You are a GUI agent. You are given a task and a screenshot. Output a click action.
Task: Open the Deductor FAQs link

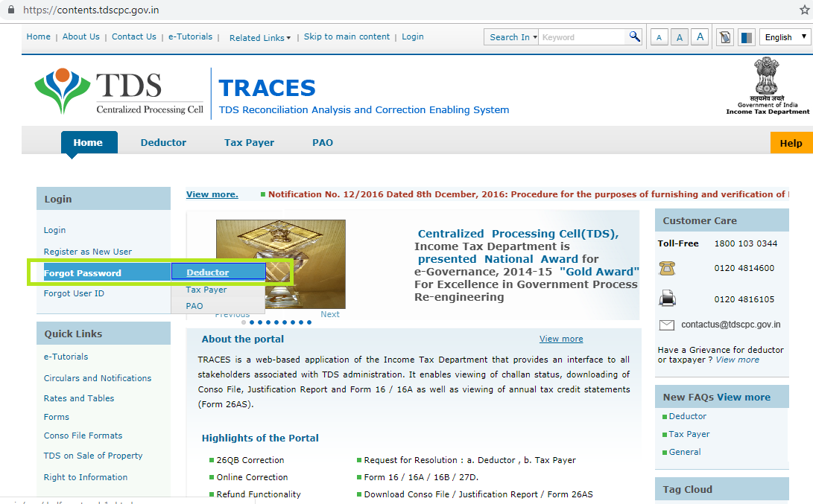coord(688,416)
